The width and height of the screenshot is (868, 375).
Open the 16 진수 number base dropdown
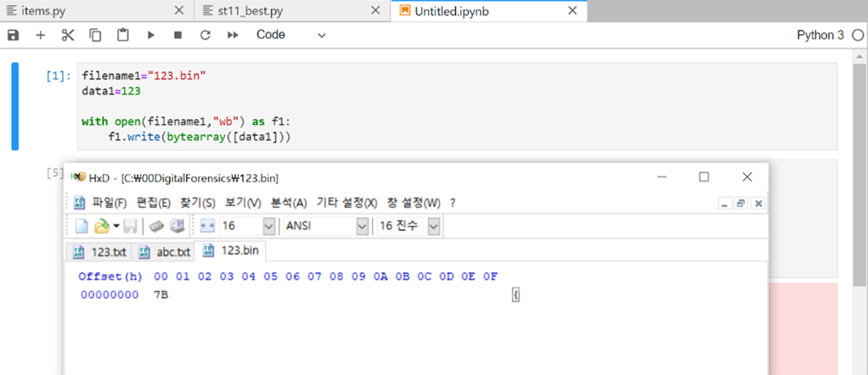coord(434,226)
